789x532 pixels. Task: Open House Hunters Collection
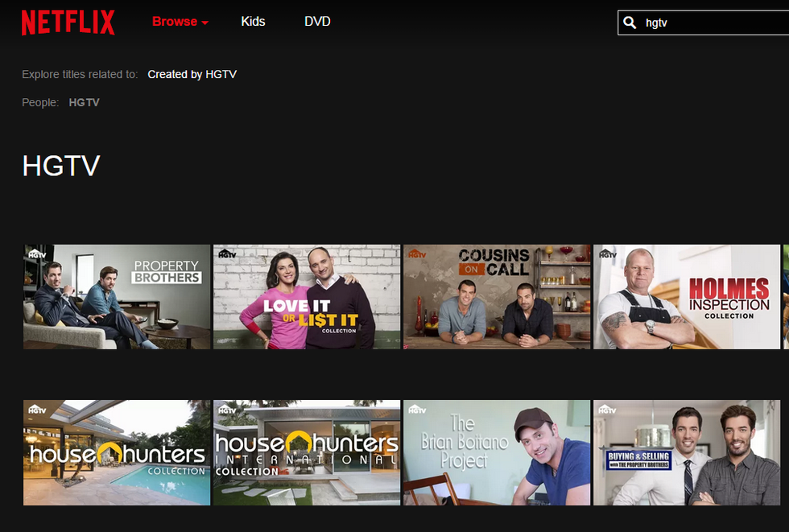pos(117,453)
